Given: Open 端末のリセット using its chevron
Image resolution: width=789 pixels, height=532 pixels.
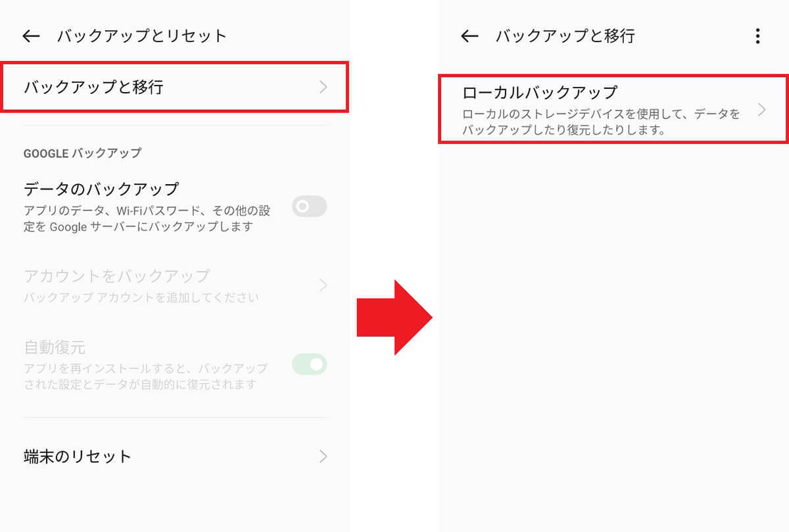Looking at the screenshot, I should pos(323,456).
